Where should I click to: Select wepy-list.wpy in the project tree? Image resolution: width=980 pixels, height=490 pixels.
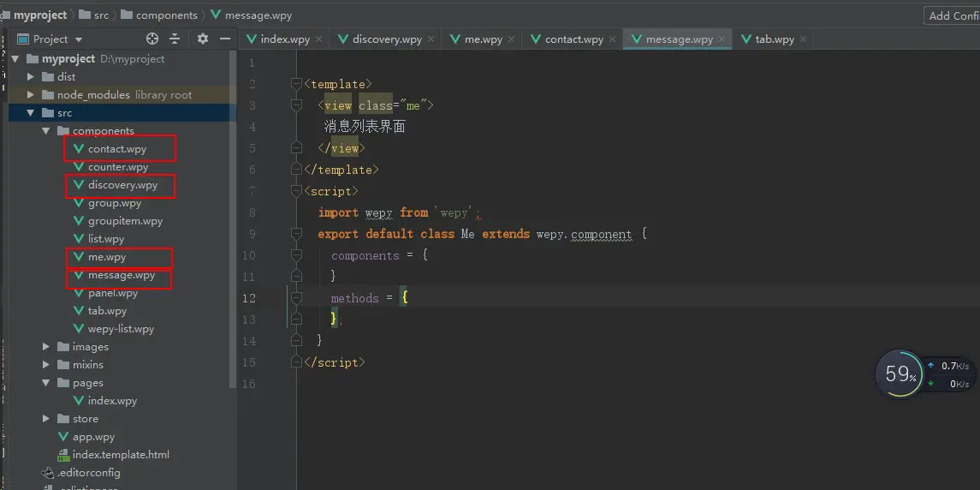[121, 329]
